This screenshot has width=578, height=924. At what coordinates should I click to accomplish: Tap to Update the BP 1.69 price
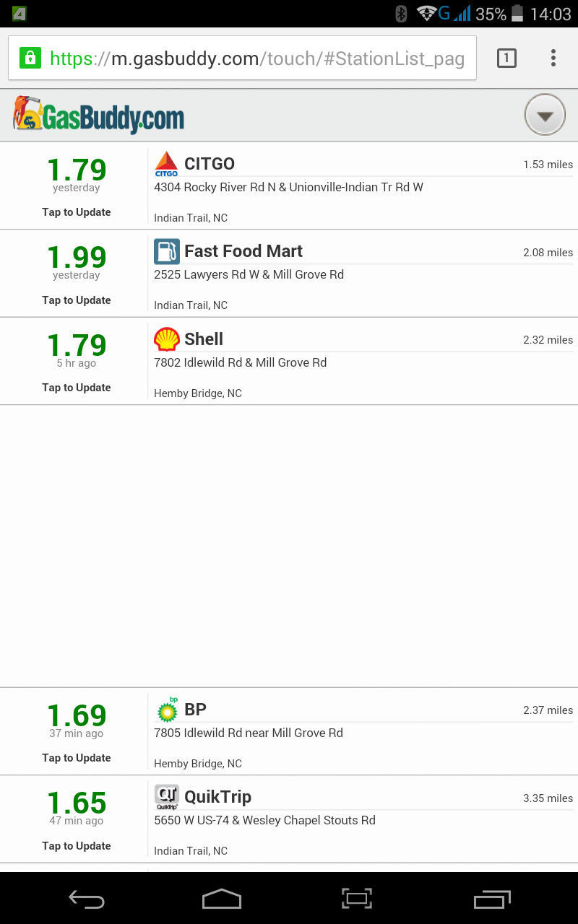77,758
